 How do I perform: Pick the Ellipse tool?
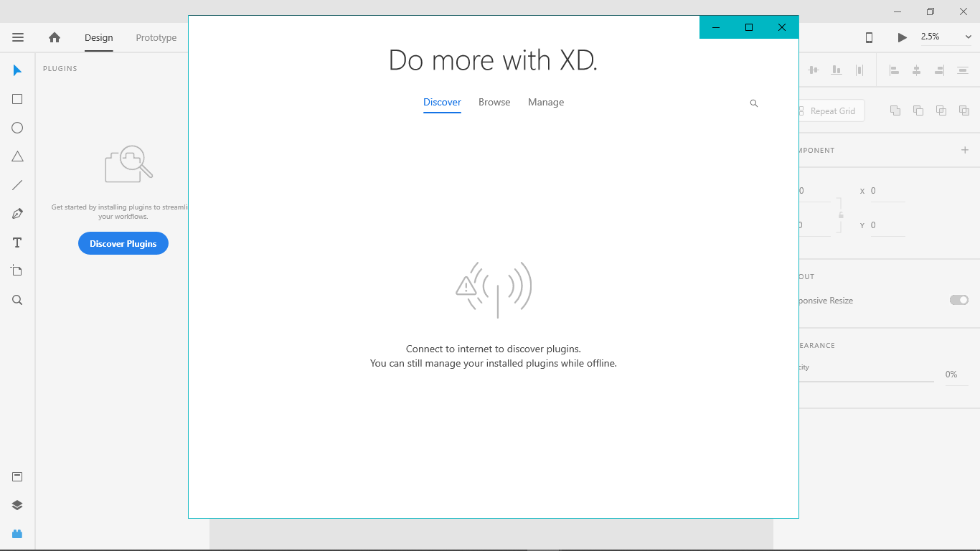point(17,128)
